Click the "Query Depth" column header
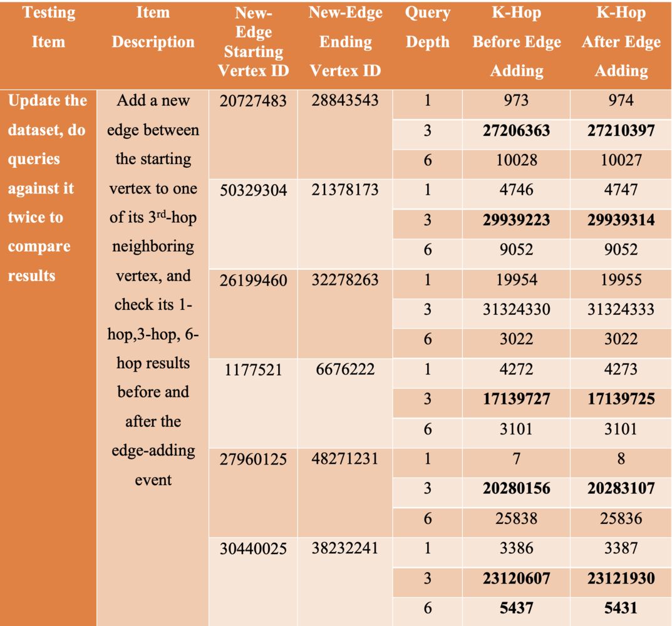The height and width of the screenshot is (626, 672). [427, 28]
